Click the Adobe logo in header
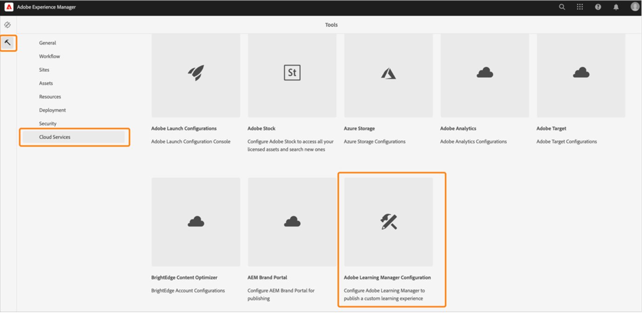Screen dimensions: 644x314 pyautogui.click(x=9, y=7)
